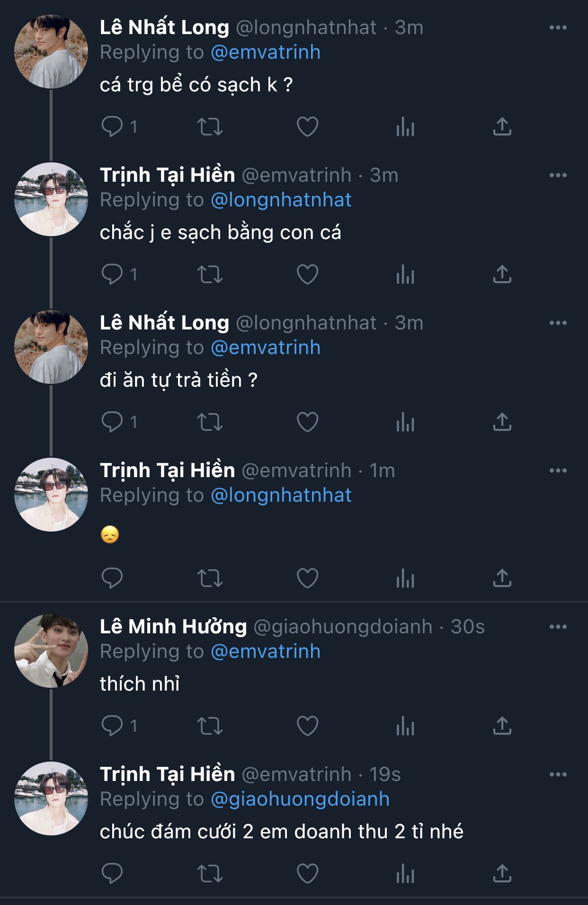The width and height of the screenshot is (588, 905).
Task: Reply to the "cá trg bể có sạch k ?" tweet
Action: (x=112, y=127)
